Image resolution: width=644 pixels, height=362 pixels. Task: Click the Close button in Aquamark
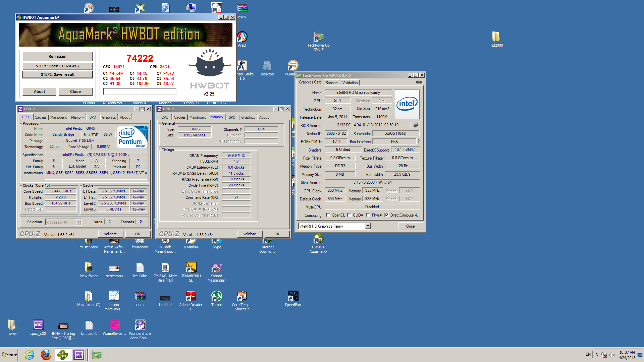point(75,92)
